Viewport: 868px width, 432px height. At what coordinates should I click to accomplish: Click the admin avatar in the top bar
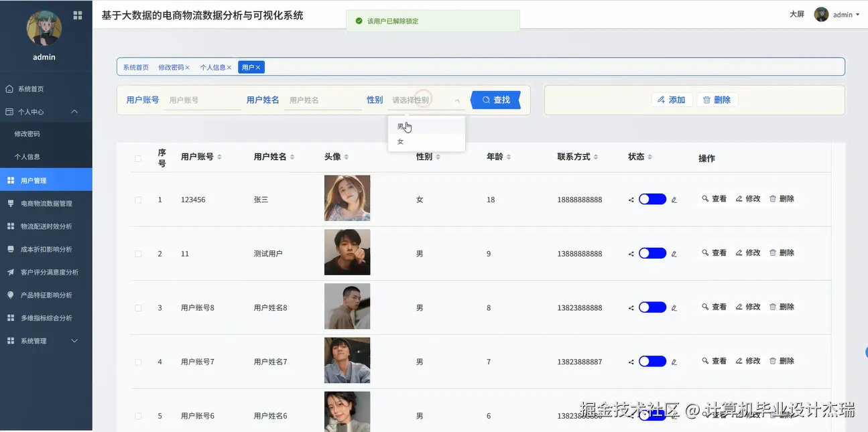coord(821,14)
